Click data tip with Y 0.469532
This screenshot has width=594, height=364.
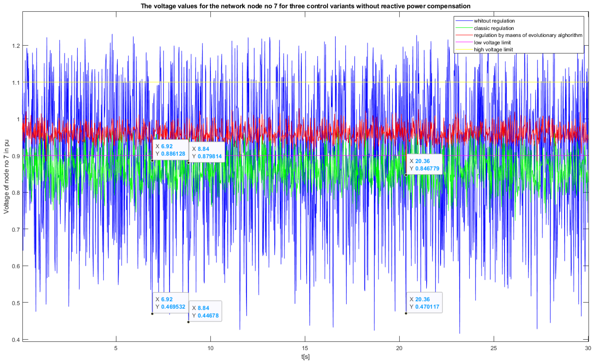point(170,303)
